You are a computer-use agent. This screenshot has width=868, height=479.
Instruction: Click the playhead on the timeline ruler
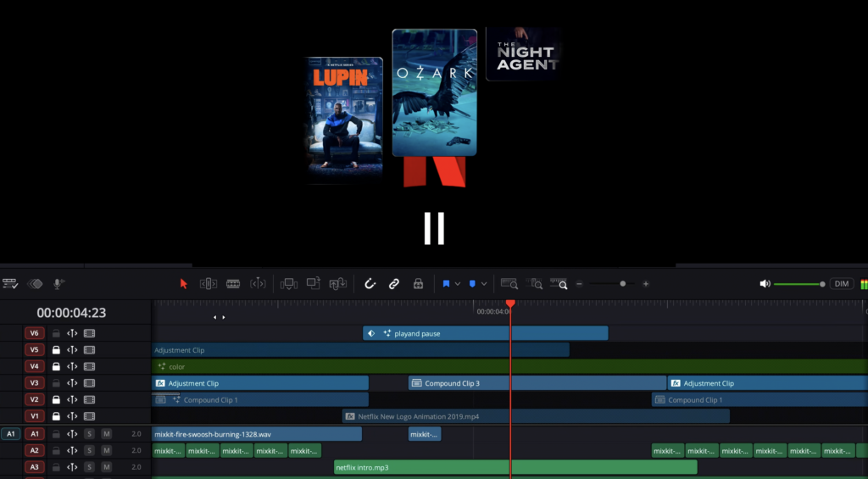pyautogui.click(x=510, y=304)
